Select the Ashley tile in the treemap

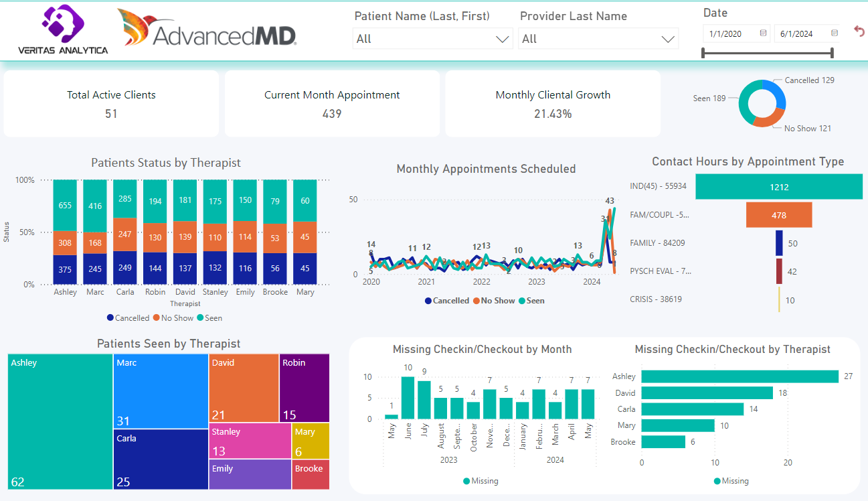[60, 422]
